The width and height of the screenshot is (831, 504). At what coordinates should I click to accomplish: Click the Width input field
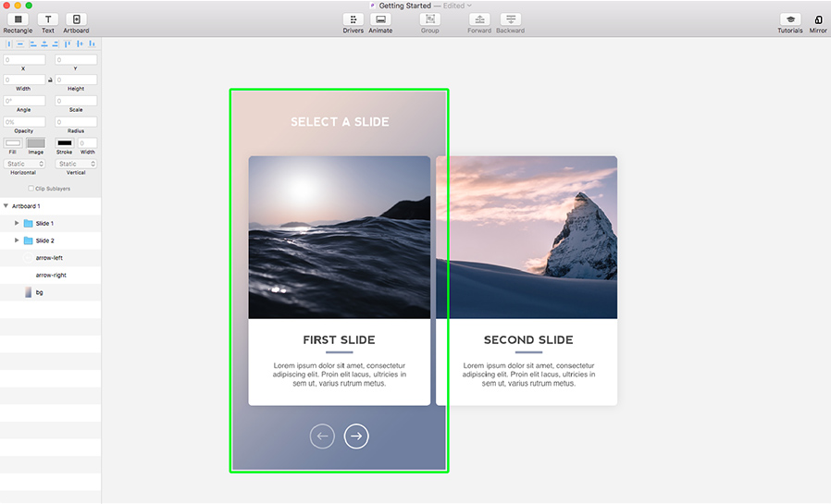coord(24,80)
